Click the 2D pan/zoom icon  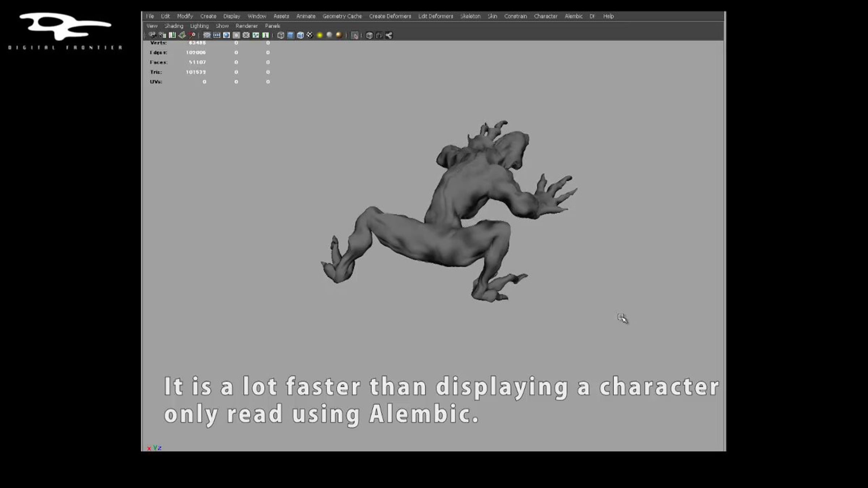coord(192,35)
